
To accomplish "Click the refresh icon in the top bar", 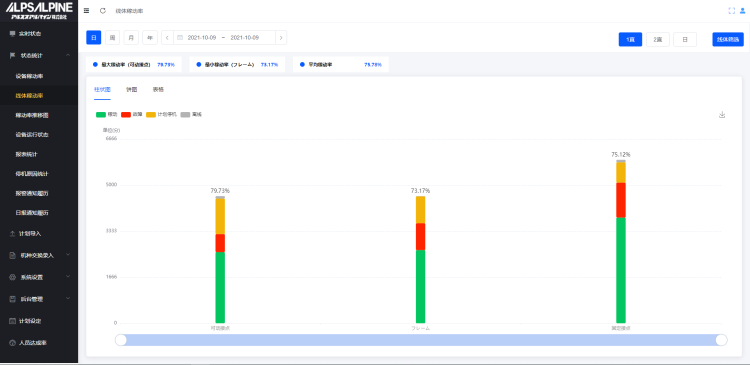I will [x=102, y=11].
